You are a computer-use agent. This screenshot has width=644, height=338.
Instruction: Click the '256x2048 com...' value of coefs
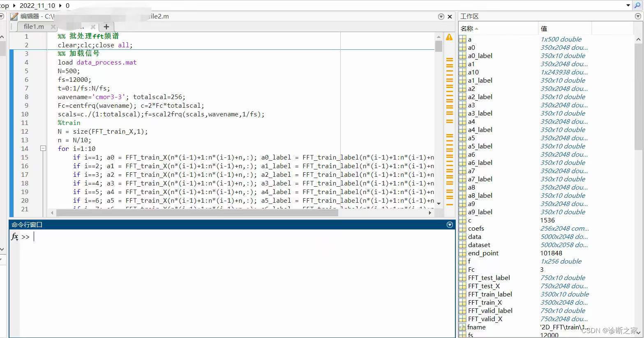point(565,228)
